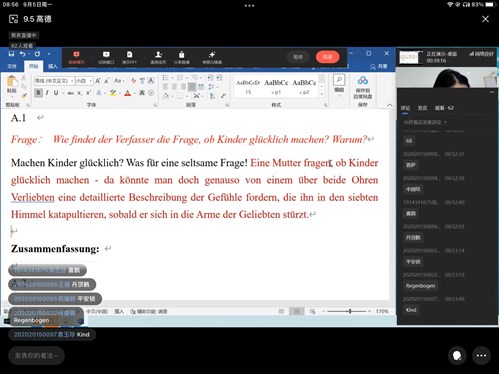Click the gray pause broadcast button

click(x=298, y=57)
